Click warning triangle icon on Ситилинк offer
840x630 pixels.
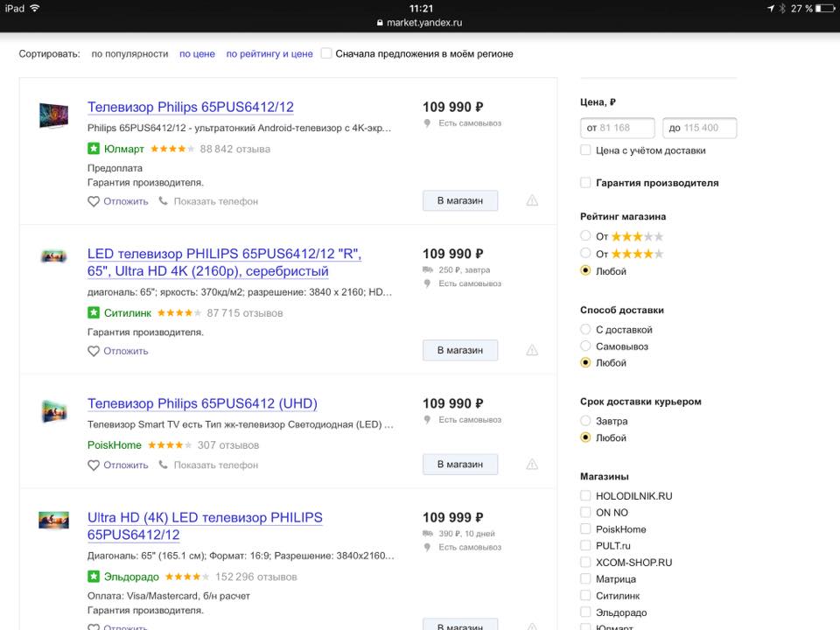532,350
